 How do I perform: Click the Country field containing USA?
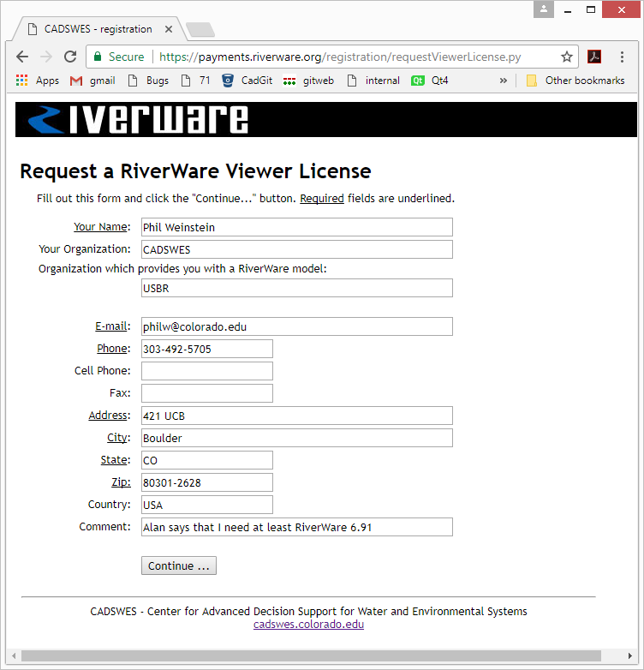coord(207,505)
